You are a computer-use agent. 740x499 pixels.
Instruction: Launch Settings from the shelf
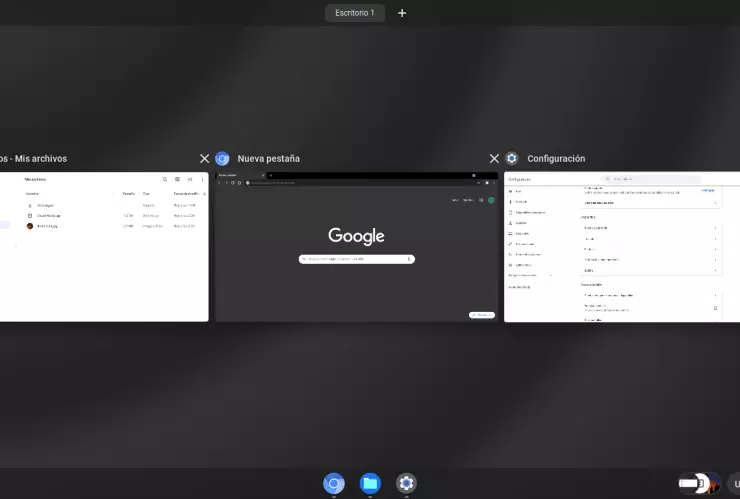406,483
